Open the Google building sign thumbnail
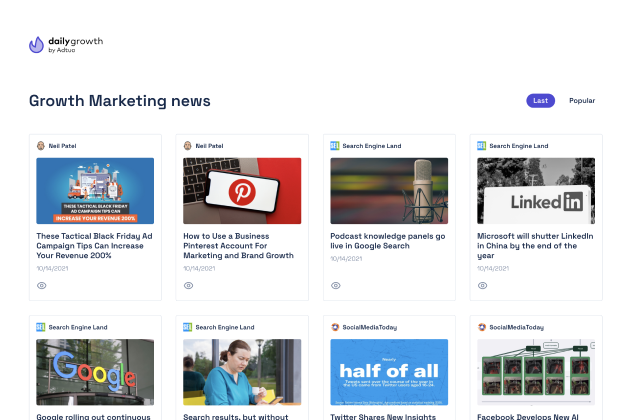 (x=95, y=372)
